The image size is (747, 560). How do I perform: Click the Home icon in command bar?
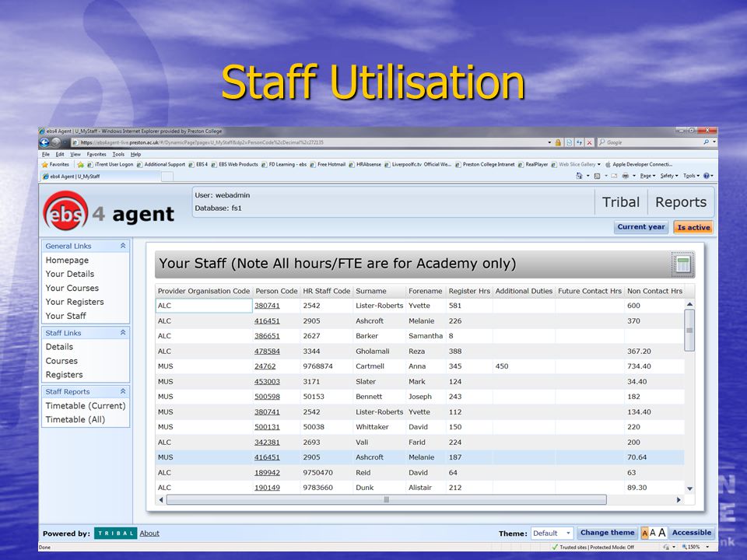pos(579,176)
